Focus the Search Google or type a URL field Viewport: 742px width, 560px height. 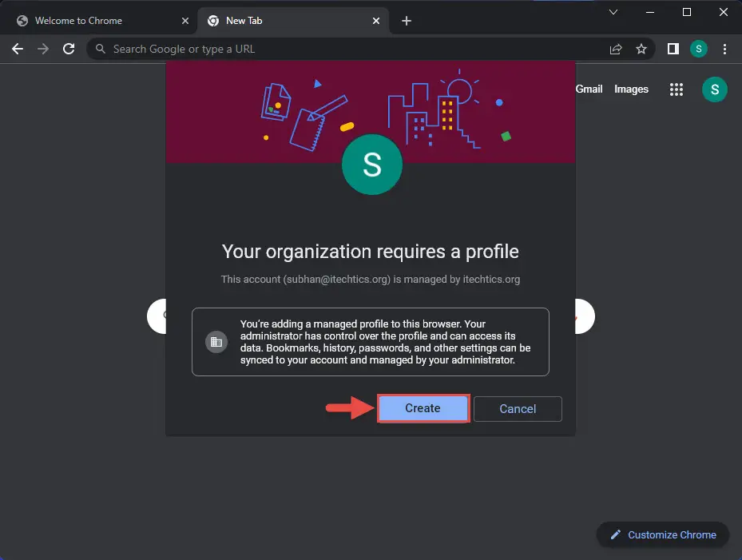tap(347, 49)
